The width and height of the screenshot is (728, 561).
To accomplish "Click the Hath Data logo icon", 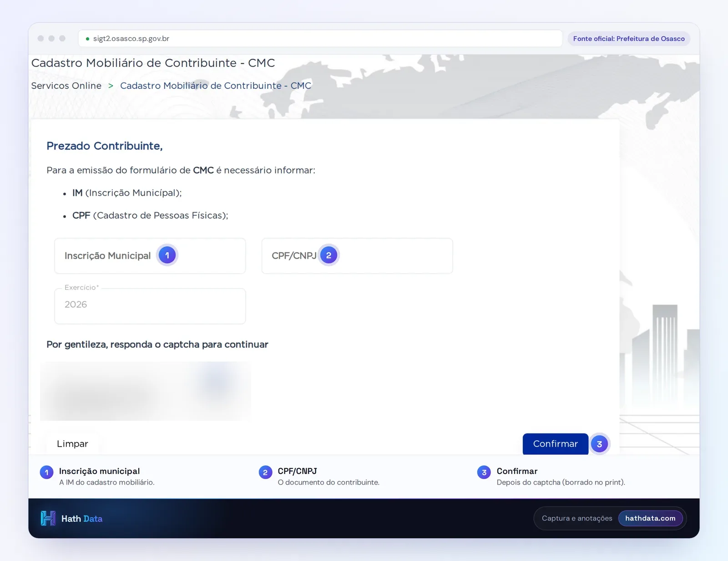I will (x=48, y=518).
